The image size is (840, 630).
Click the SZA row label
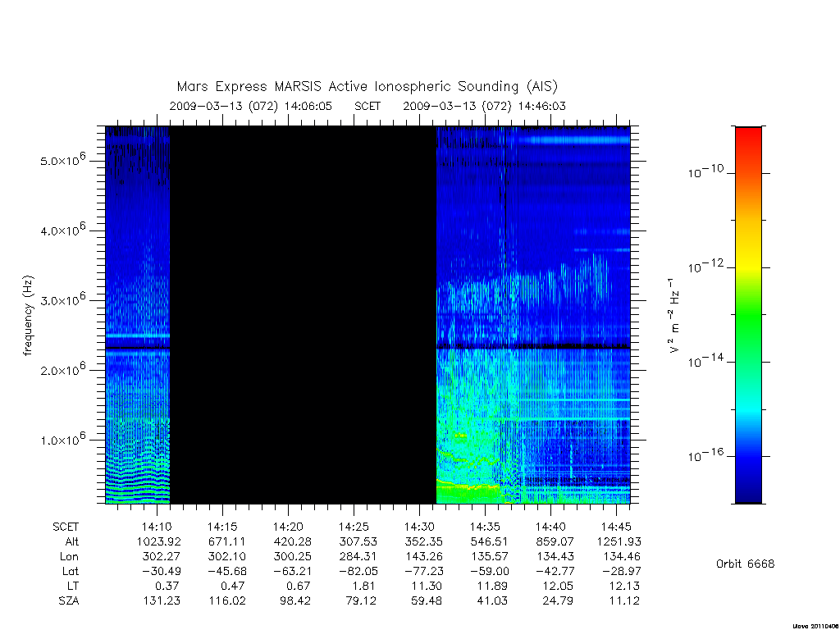69,601
